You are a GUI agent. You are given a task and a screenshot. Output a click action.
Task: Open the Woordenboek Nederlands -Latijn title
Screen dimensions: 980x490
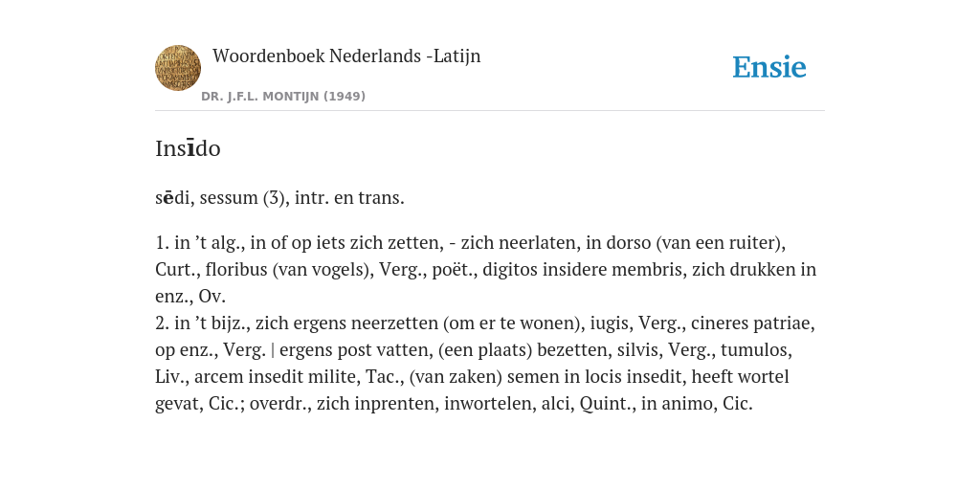(346, 56)
